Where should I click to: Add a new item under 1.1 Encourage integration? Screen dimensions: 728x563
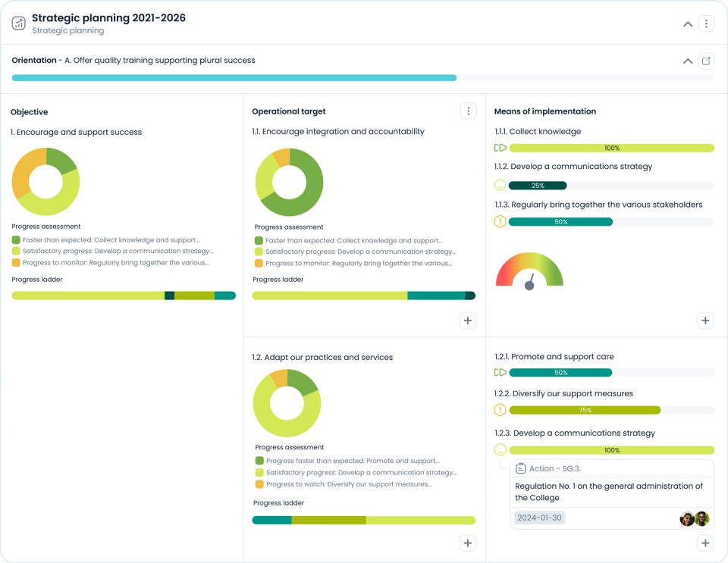[468, 321]
